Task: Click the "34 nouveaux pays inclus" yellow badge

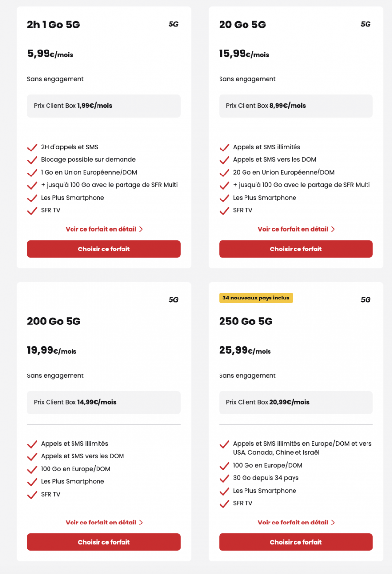Action: pyautogui.click(x=256, y=298)
